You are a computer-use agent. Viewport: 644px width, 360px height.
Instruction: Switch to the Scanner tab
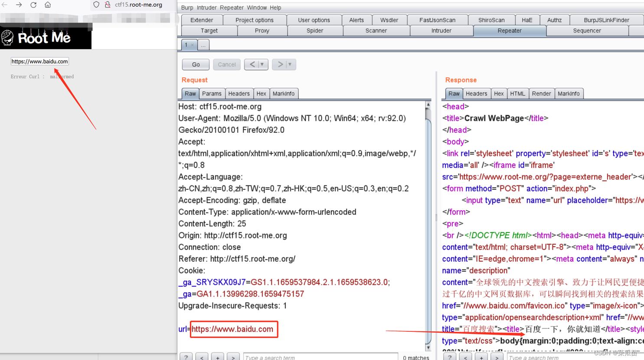pyautogui.click(x=376, y=31)
